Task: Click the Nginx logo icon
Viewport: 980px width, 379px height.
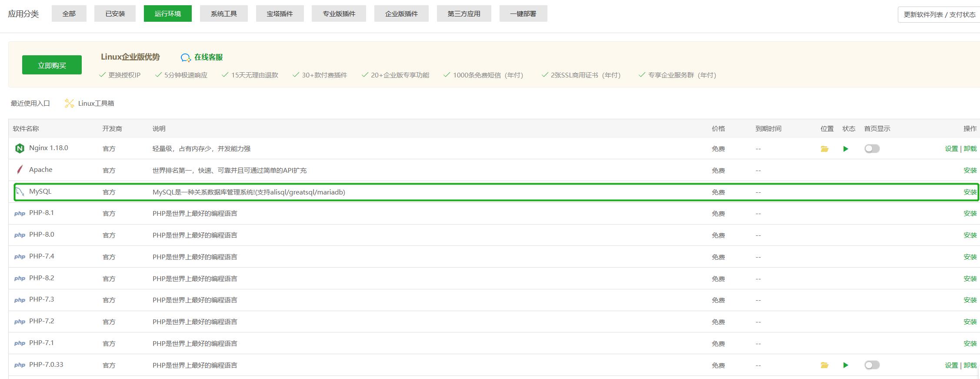Action: click(20, 148)
